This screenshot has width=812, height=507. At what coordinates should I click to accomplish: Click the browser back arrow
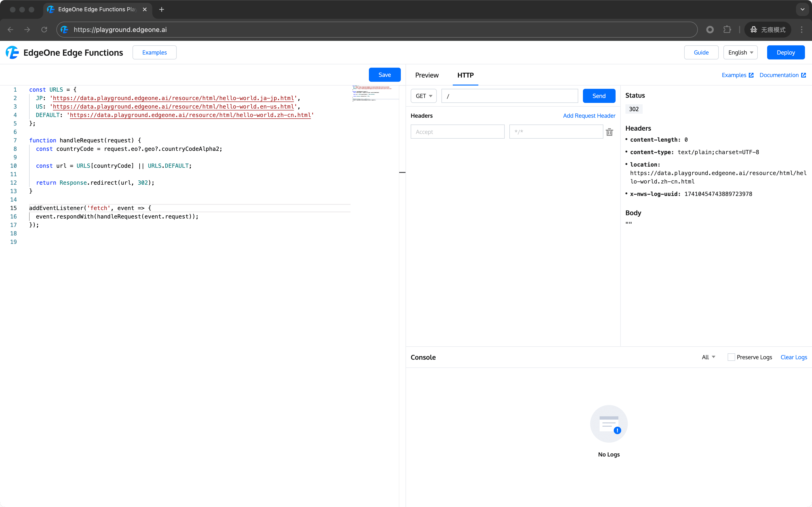(x=10, y=30)
